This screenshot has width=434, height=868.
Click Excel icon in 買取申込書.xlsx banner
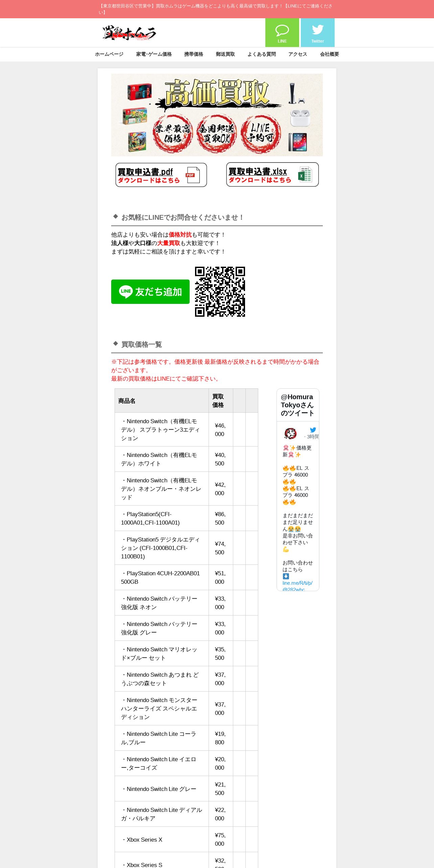[305, 174]
